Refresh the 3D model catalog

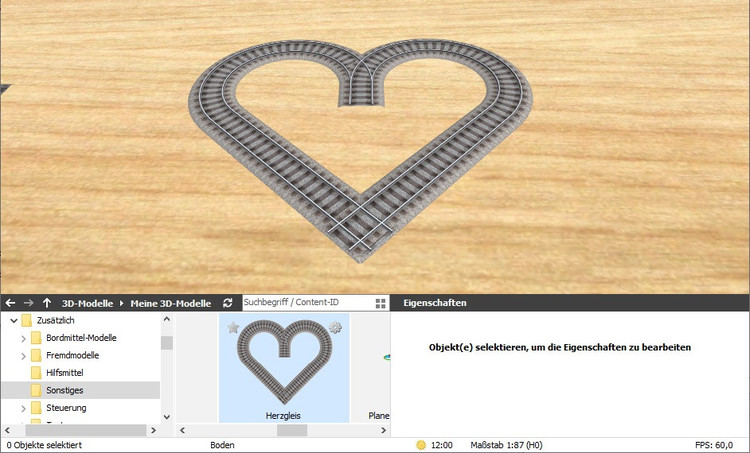[x=228, y=303]
